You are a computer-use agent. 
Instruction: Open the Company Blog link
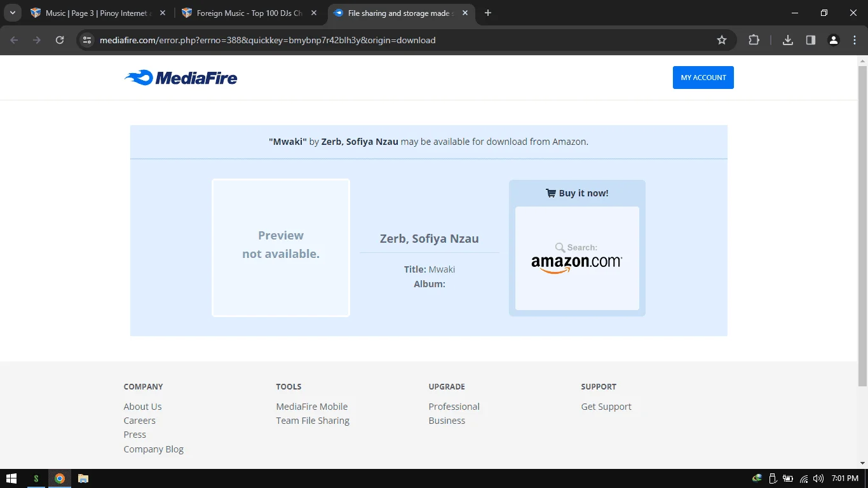coord(154,449)
